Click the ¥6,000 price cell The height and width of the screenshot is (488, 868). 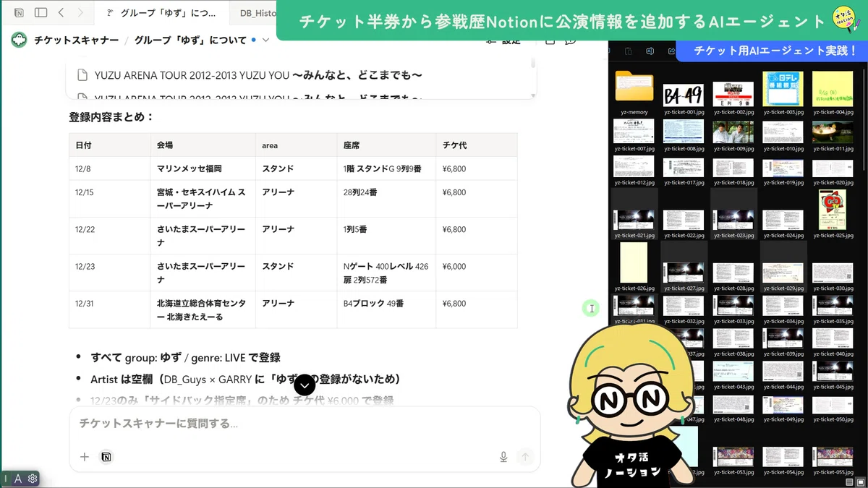(x=477, y=273)
